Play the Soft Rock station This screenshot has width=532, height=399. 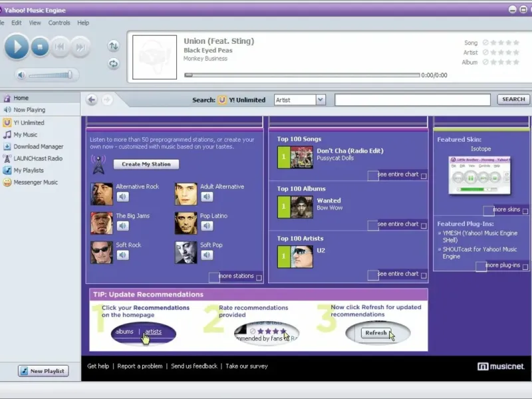[123, 255]
